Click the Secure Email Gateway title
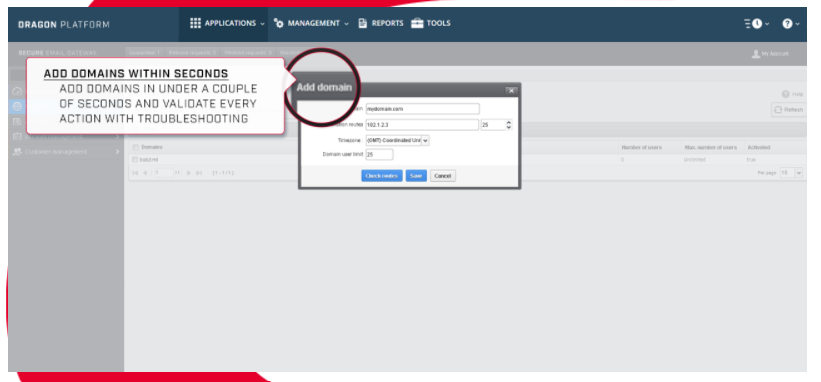Image resolution: width=821 pixels, height=382 pixels. (x=58, y=53)
